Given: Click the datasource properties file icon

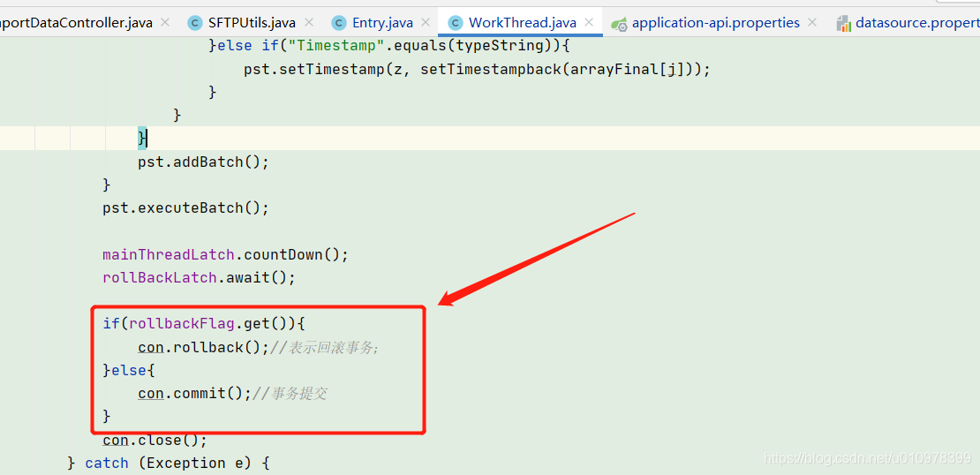Looking at the screenshot, I should pos(844,24).
